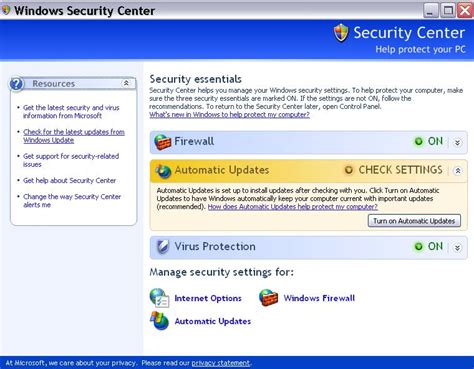Click the Virus Protection ON status indicator
Image resolution: width=474 pixels, height=369 pixels.
[x=428, y=247]
